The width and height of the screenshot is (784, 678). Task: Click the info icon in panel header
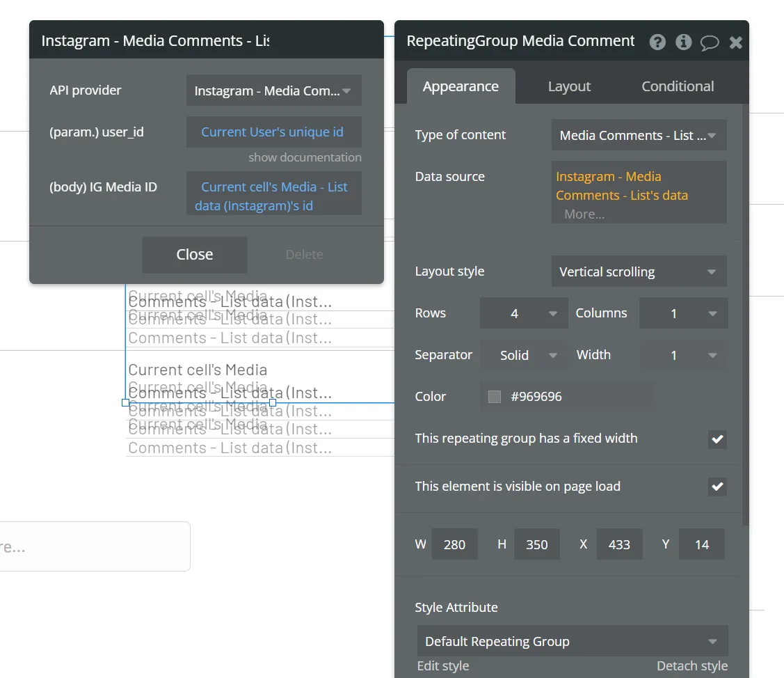coord(684,42)
